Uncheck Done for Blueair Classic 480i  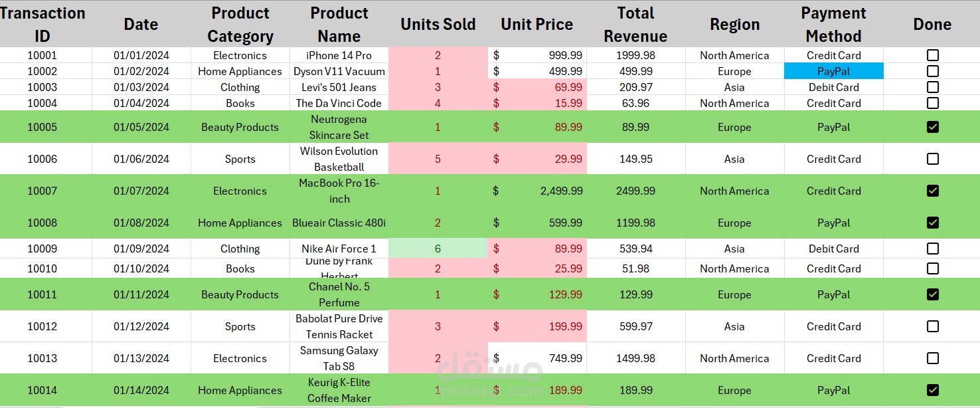[x=932, y=223]
